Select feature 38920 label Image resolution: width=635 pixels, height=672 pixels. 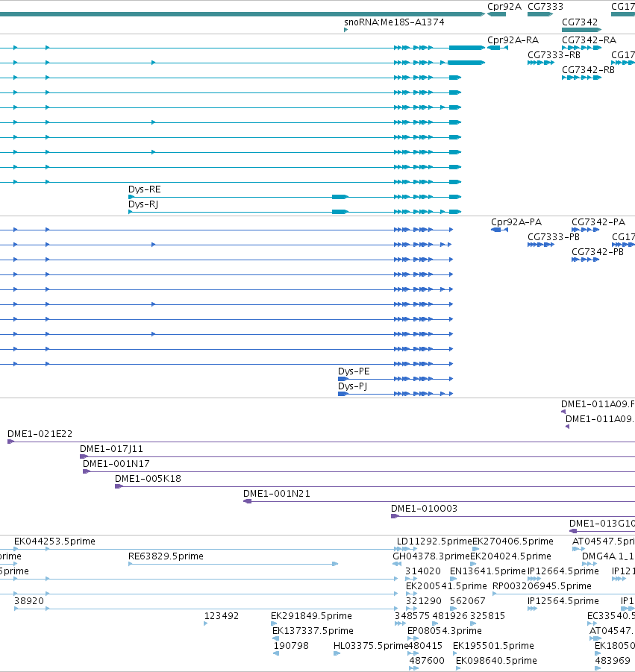[28, 601]
